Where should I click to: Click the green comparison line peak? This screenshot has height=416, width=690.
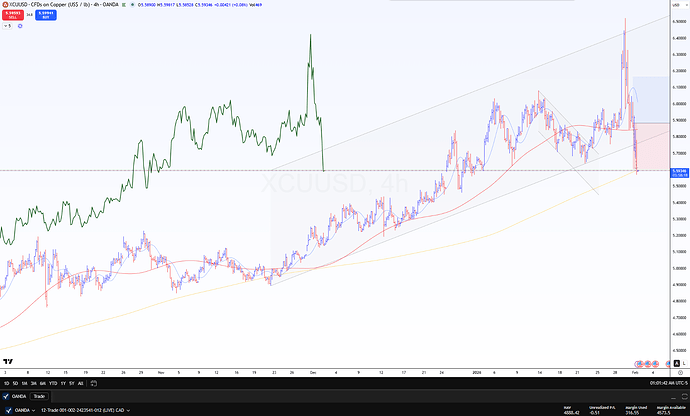coord(310,36)
